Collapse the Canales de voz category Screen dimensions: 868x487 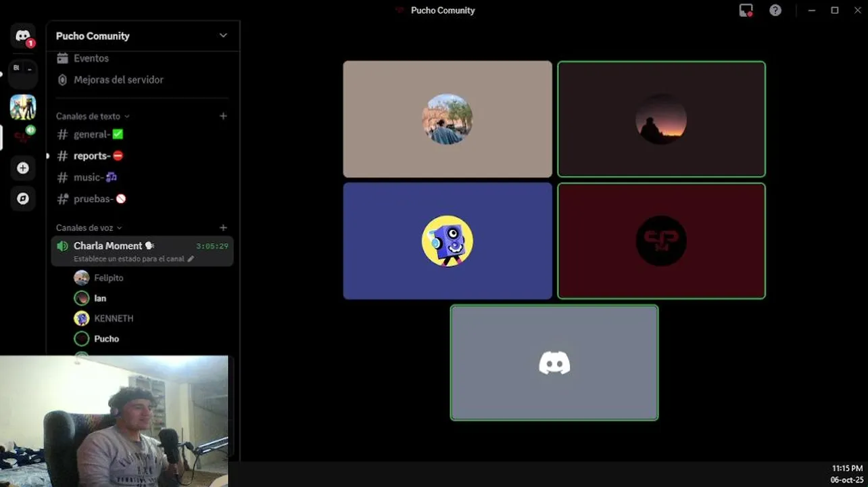(x=89, y=228)
